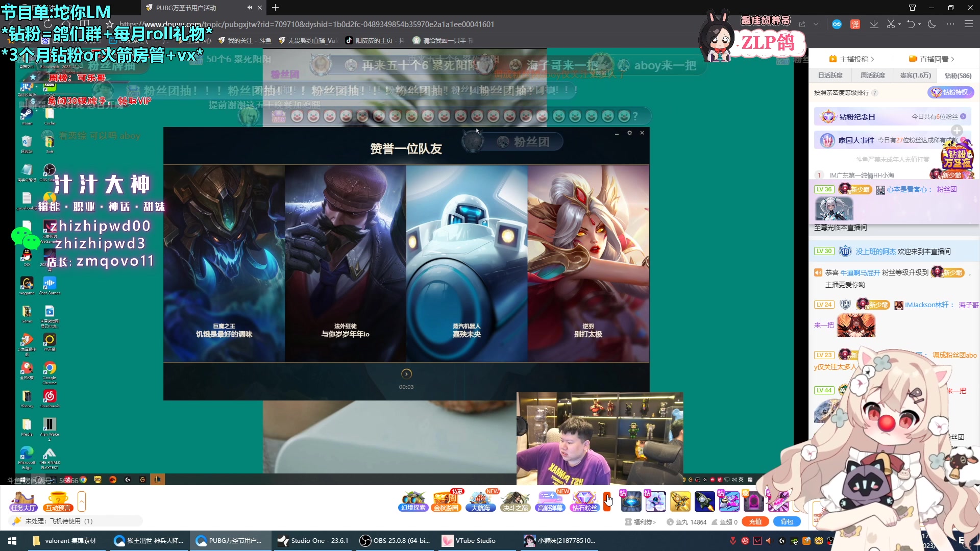Click the undo arrow icon in browser toolbar

pos(911,24)
